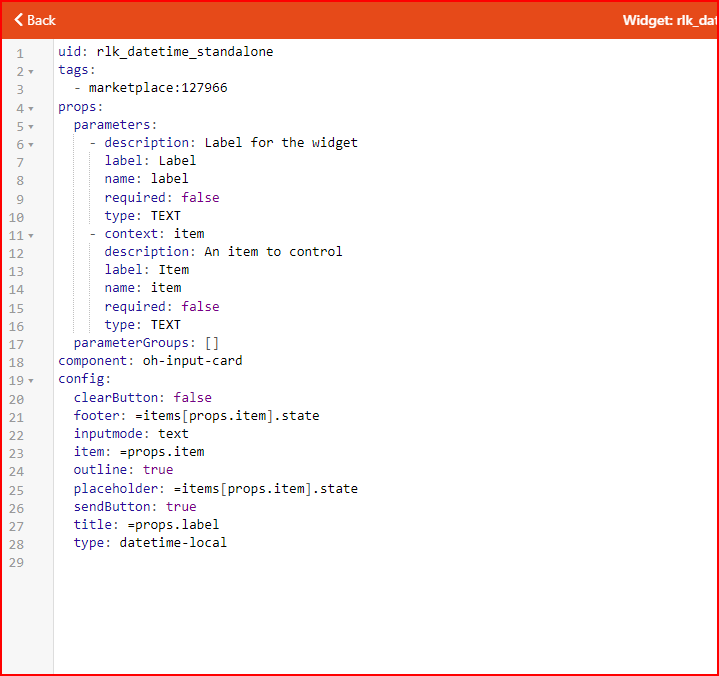The height and width of the screenshot is (676, 719).
Task: Collapse the first parameter description entry
Action: (31, 144)
